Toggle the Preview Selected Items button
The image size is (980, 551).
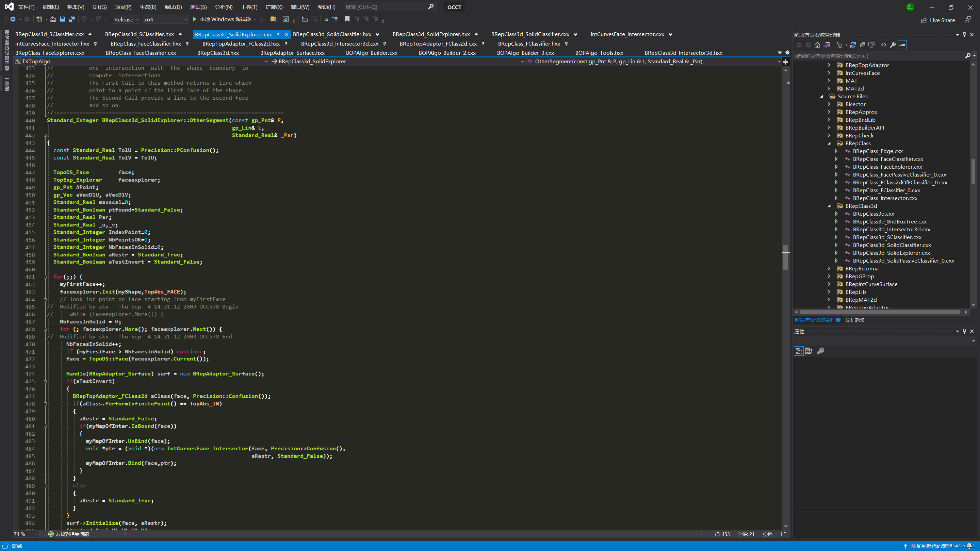902,45
